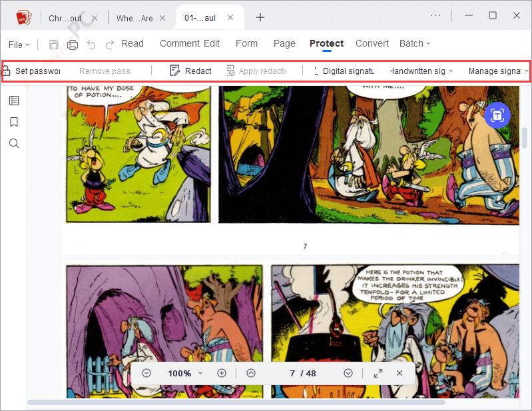
Task: Click the Remove password button
Action: click(x=105, y=71)
